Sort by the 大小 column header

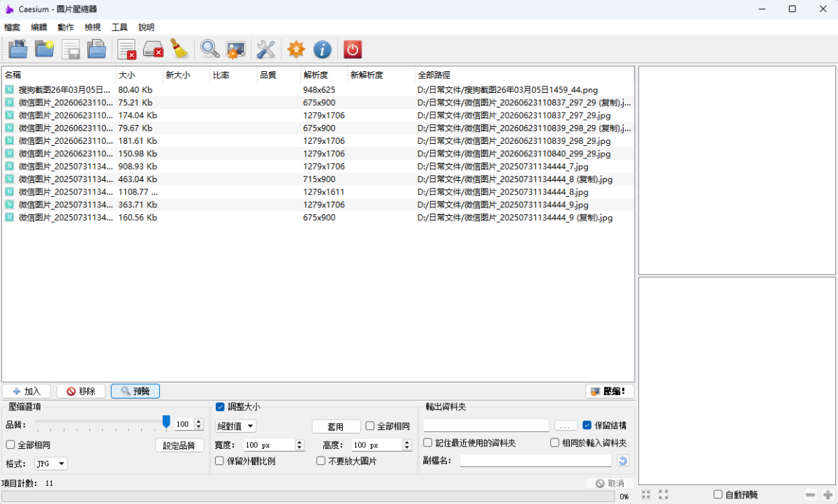point(140,75)
